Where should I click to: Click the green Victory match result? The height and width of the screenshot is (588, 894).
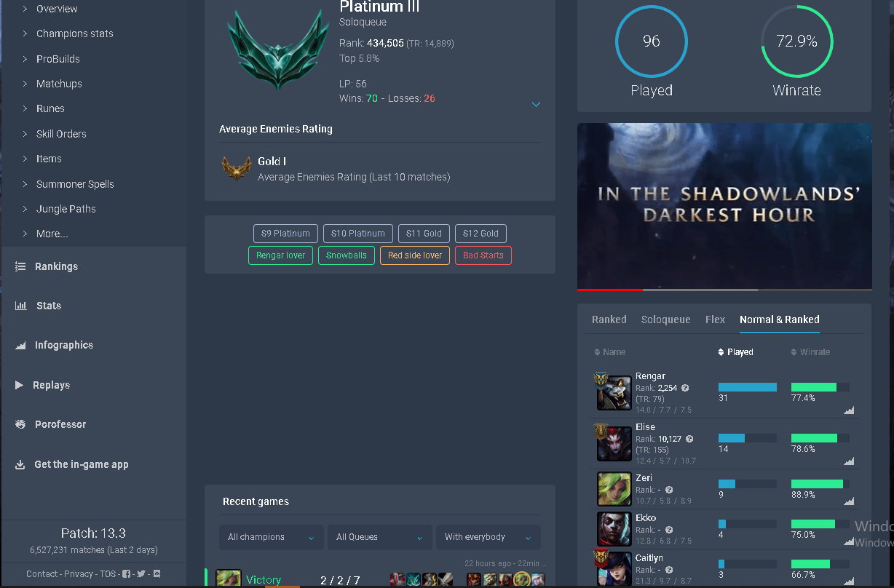(264, 580)
